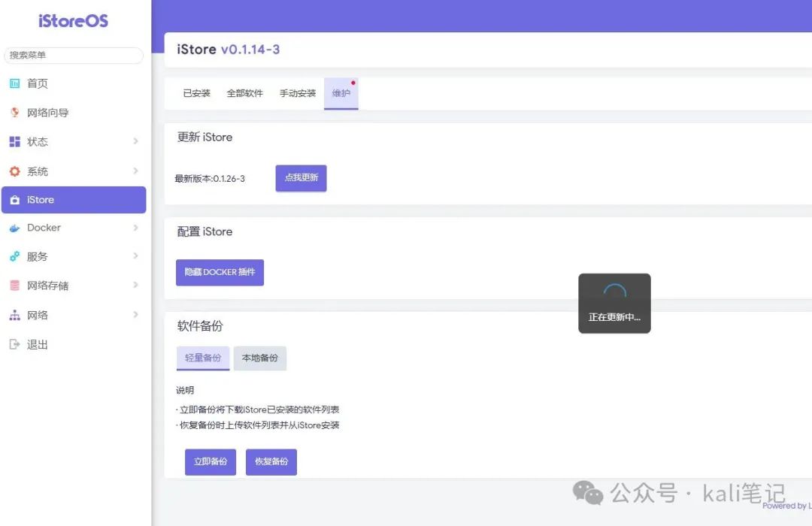Click the 配置 iStore section heading
The image size is (812, 526).
[x=205, y=231]
